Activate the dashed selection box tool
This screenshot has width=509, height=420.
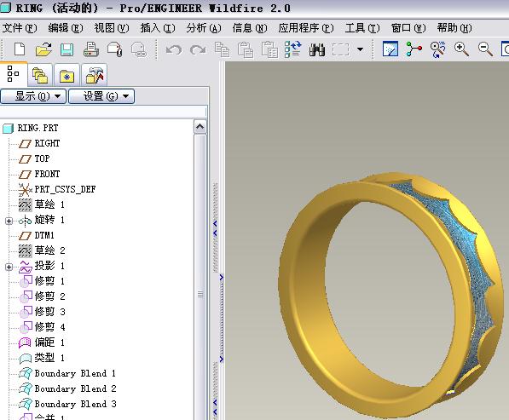click(341, 50)
